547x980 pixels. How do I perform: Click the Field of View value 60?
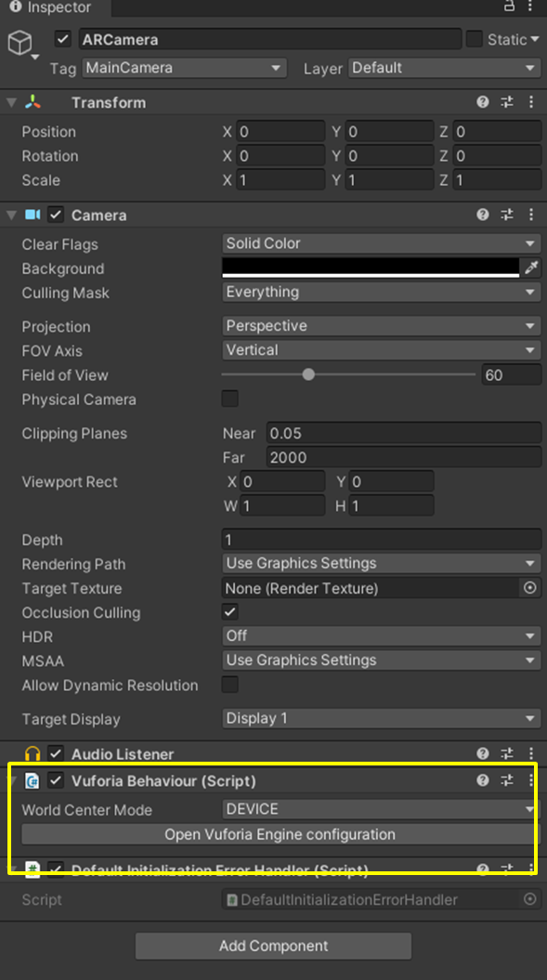(x=512, y=375)
